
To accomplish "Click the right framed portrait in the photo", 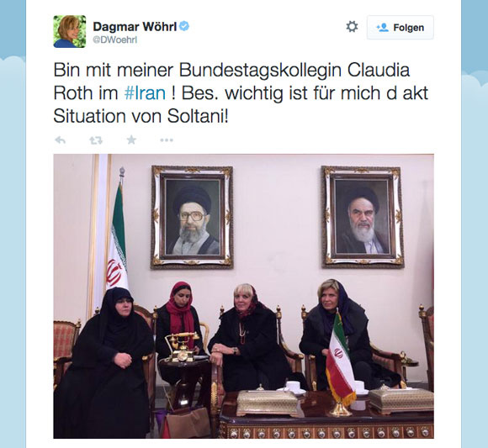I will click(x=363, y=217).
